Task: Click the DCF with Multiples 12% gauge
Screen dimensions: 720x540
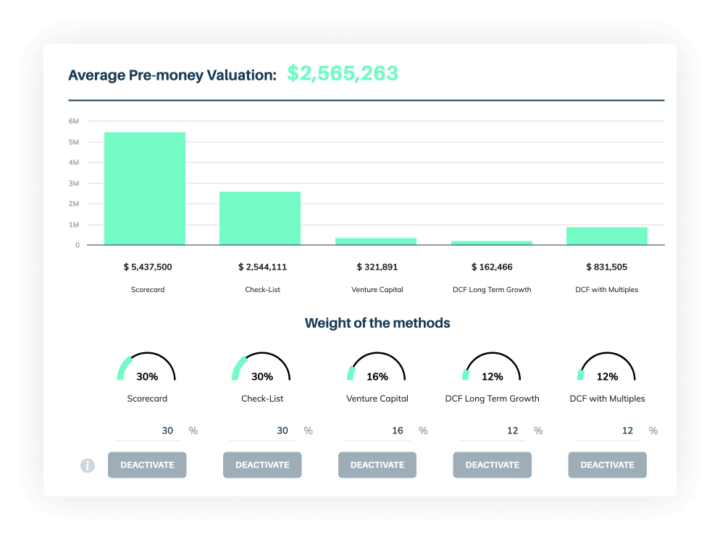Action: 607,367
